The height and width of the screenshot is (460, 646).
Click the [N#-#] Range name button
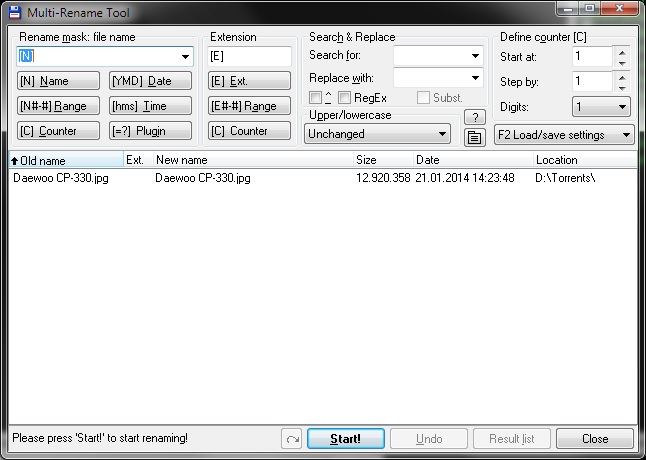pos(58,106)
